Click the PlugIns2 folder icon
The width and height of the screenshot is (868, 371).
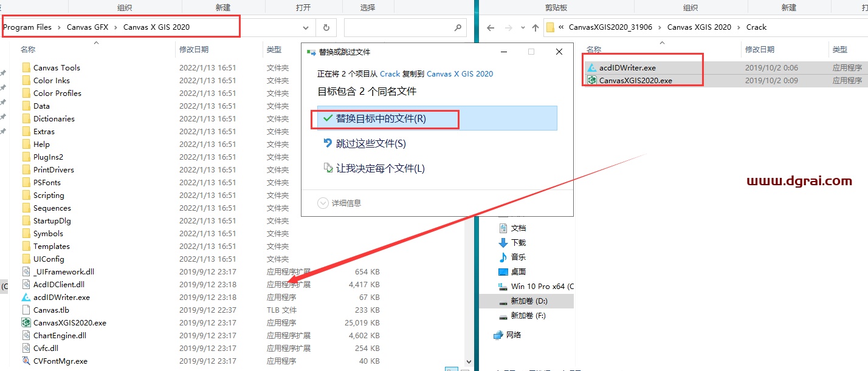pyautogui.click(x=26, y=157)
